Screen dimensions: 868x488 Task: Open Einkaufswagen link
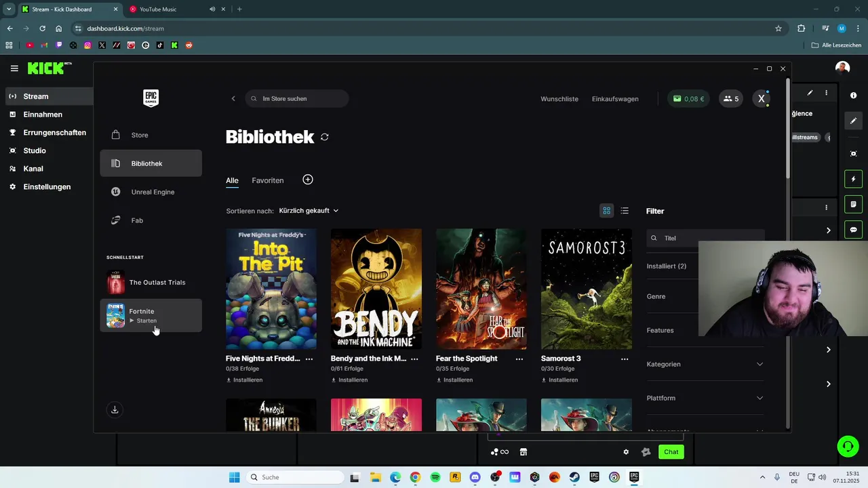tap(615, 99)
